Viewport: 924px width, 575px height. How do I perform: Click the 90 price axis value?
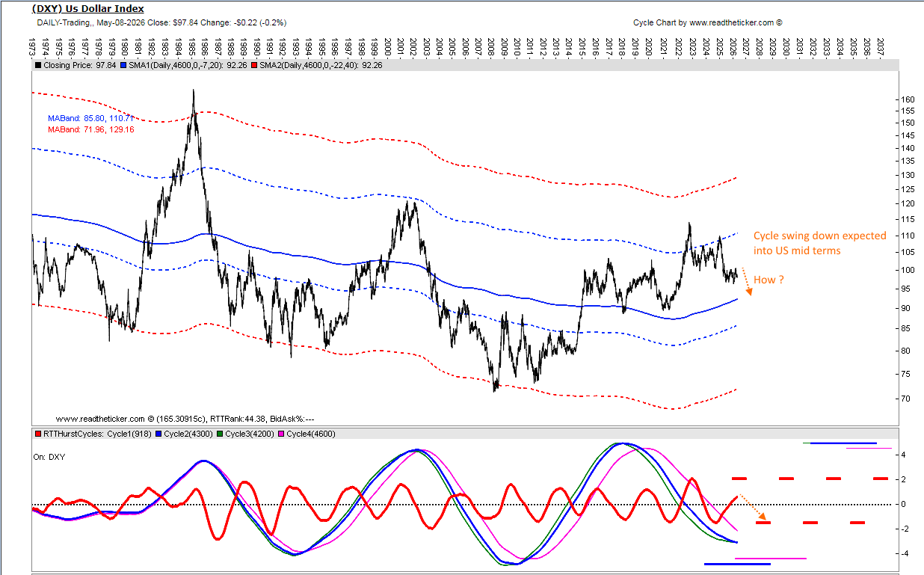point(904,308)
